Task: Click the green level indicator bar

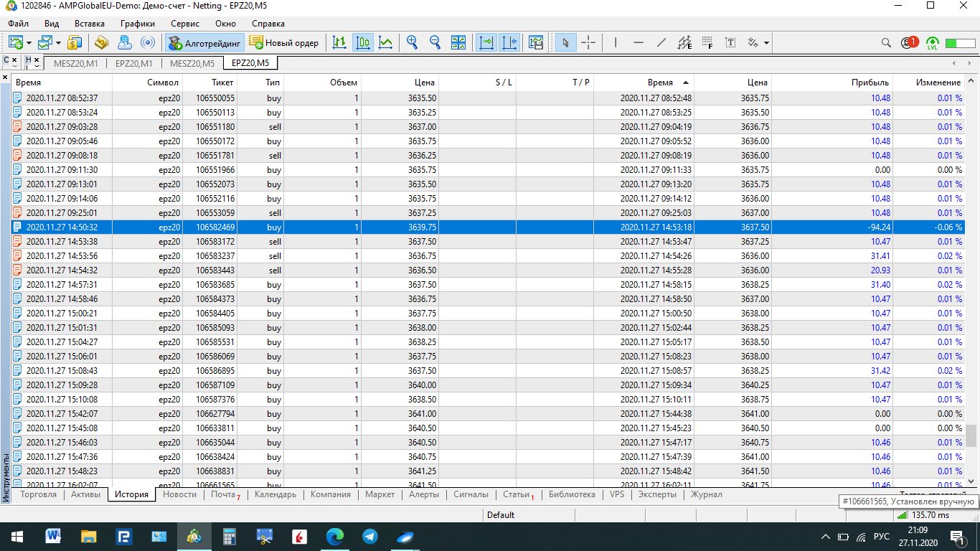Action: pos(960,43)
